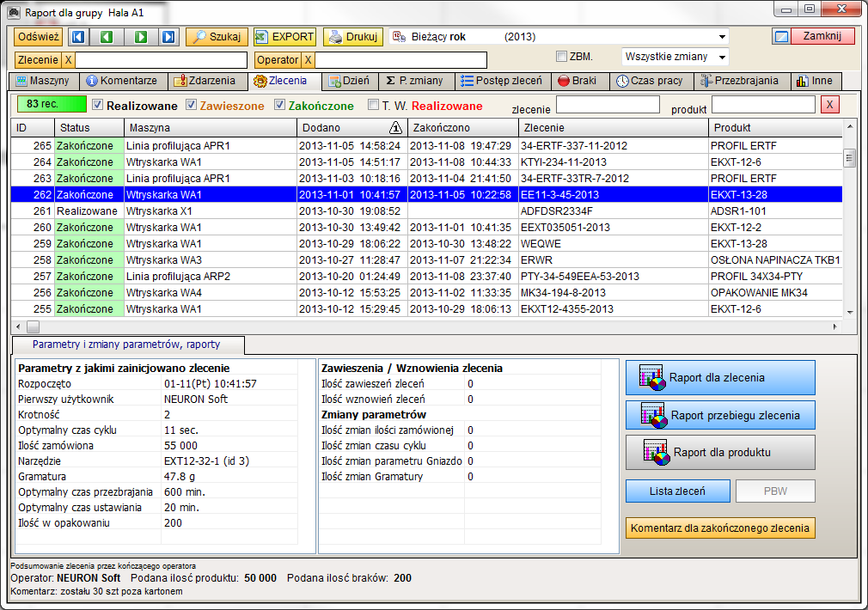Clear the Zlecenie filter with its X
This screenshot has height=610, width=868.
coord(68,60)
